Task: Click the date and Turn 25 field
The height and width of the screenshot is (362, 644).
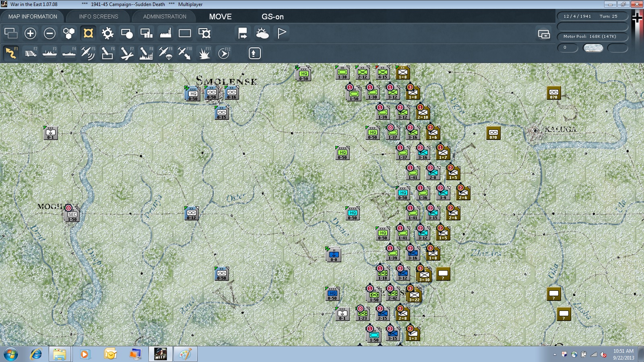Action: click(592, 16)
